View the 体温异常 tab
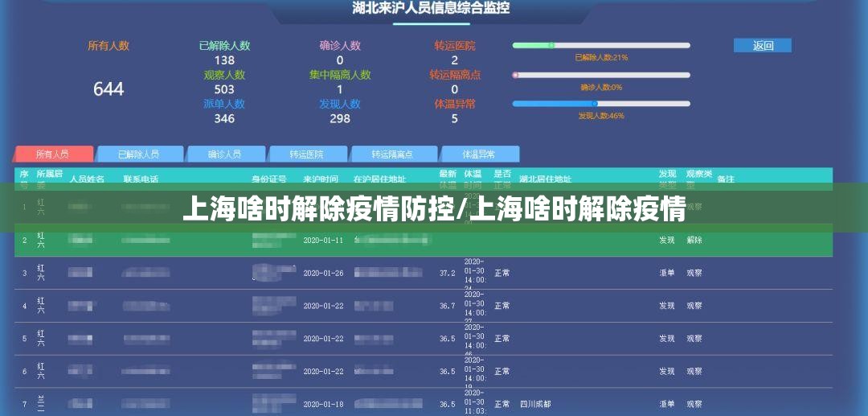Image resolution: width=868 pixels, height=416 pixels. (479, 154)
